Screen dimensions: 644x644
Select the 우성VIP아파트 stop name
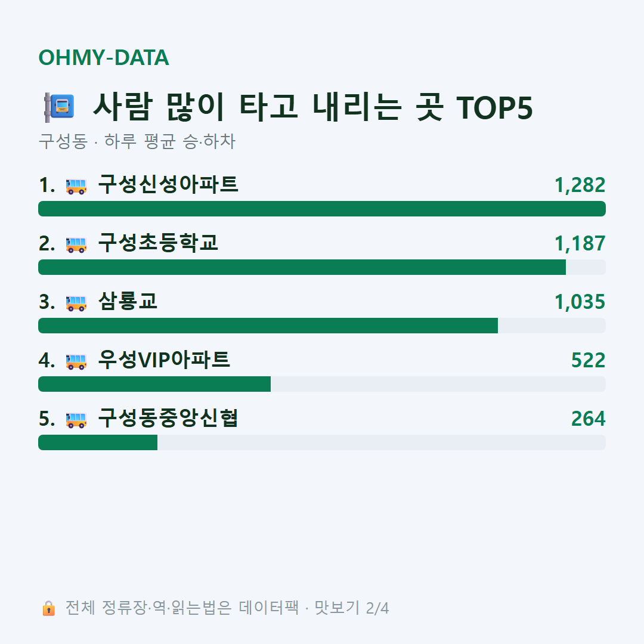coord(164,360)
